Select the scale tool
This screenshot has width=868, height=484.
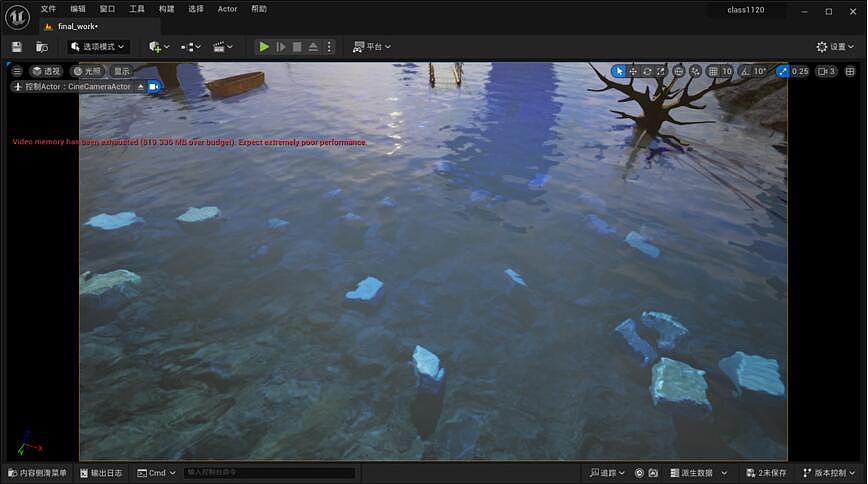click(x=660, y=71)
